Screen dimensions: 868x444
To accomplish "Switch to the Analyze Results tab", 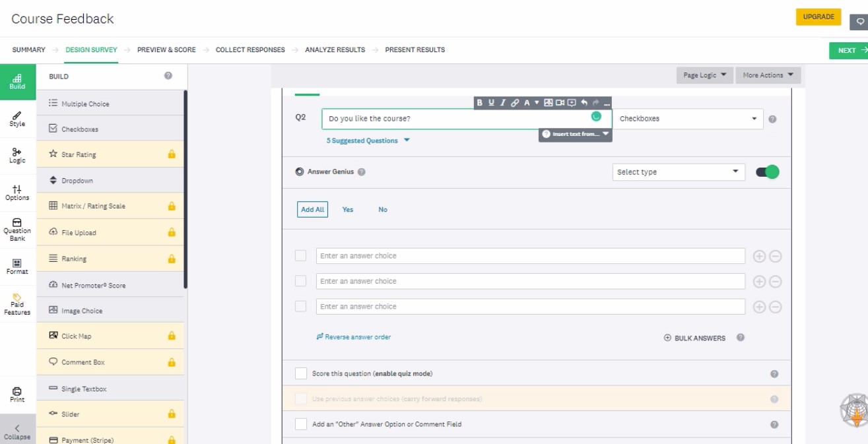I will (x=335, y=50).
